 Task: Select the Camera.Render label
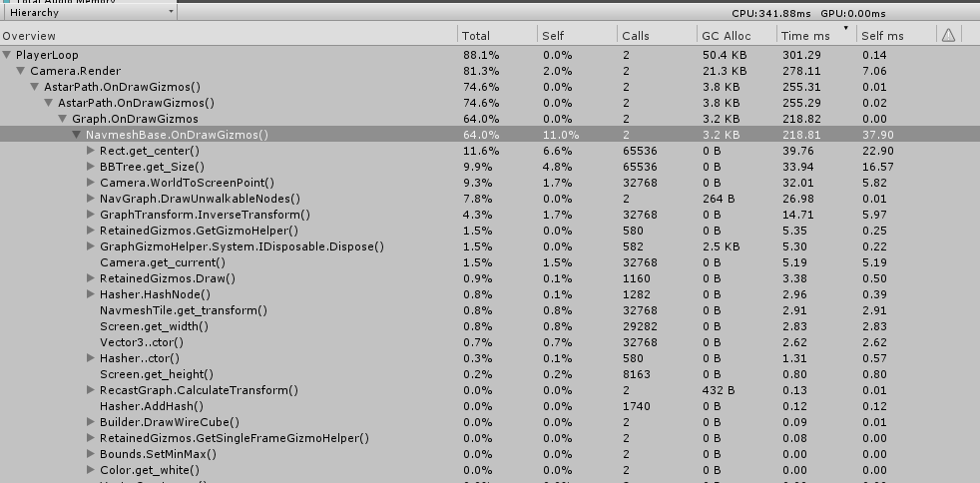(76, 71)
